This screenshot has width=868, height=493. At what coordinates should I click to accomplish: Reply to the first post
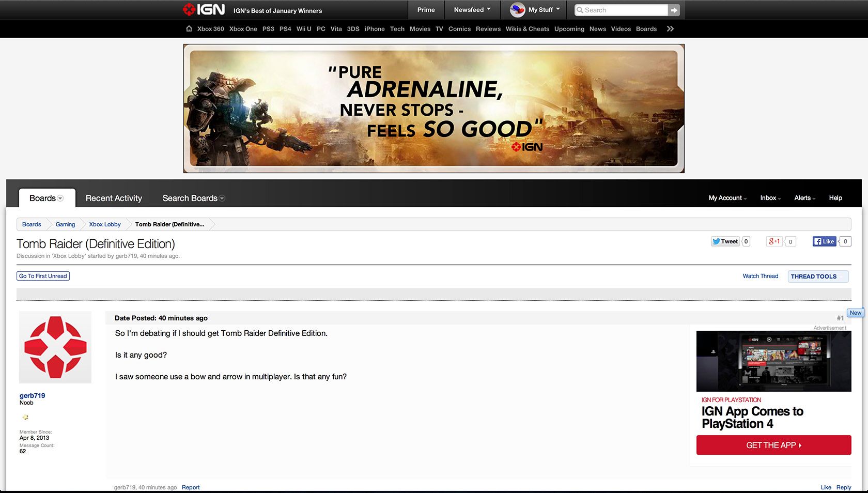pyautogui.click(x=844, y=487)
